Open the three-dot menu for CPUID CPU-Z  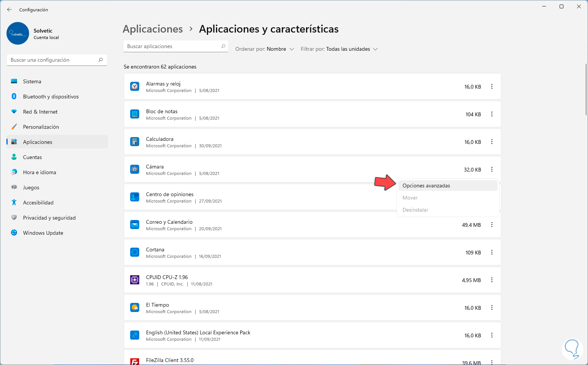pyautogui.click(x=492, y=280)
